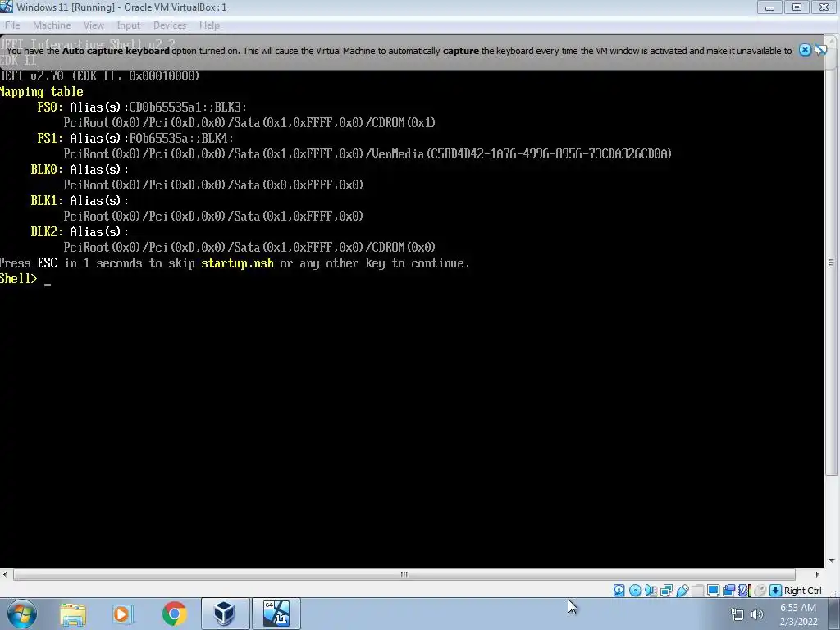Click the Shell> command prompt
Screen dimensions: 840x630
(19, 279)
